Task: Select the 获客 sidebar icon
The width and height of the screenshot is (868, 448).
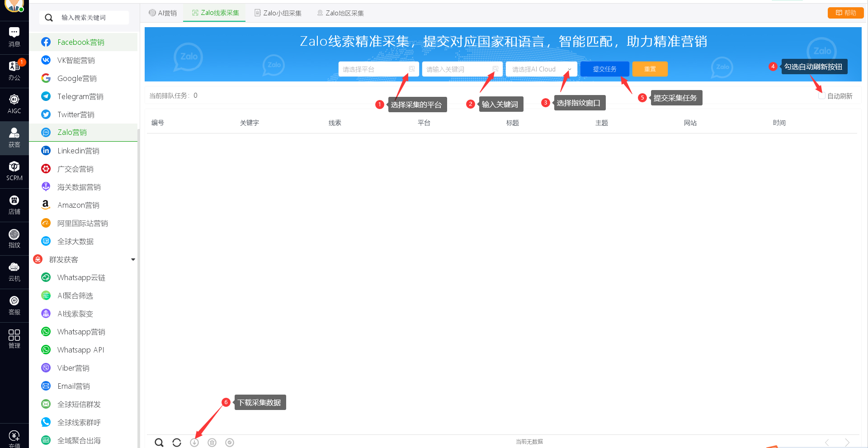Action: [x=14, y=138]
